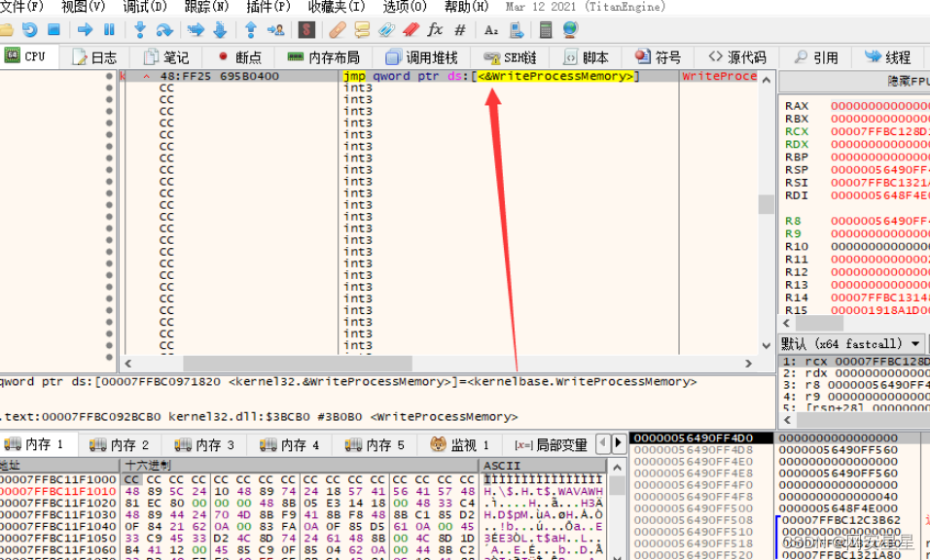Select the Restart debugging icon
The height and width of the screenshot is (560, 930).
point(29,32)
